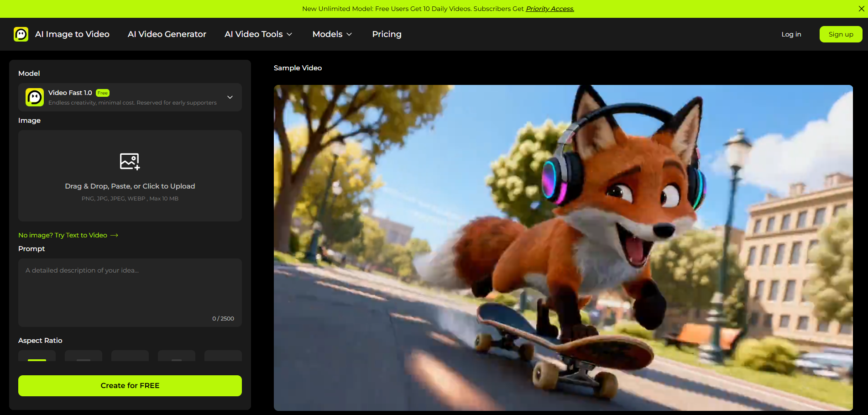The width and height of the screenshot is (868, 415).
Task: Expand the AI Video Tools menu
Action: coord(258,34)
